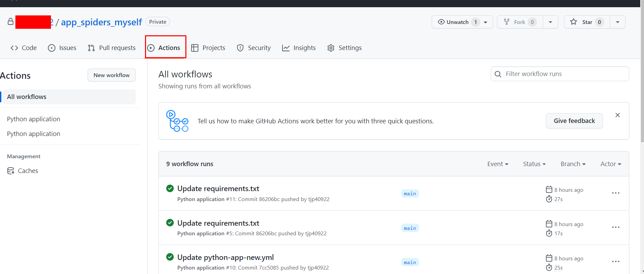The width and height of the screenshot is (644, 274).
Task: Focus the Filter workflow runs field
Action: (560, 74)
